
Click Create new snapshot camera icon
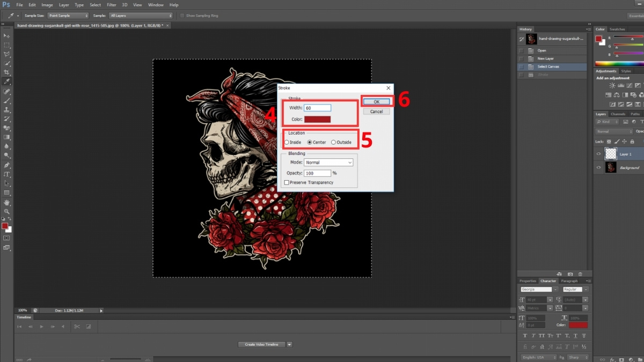(570, 274)
